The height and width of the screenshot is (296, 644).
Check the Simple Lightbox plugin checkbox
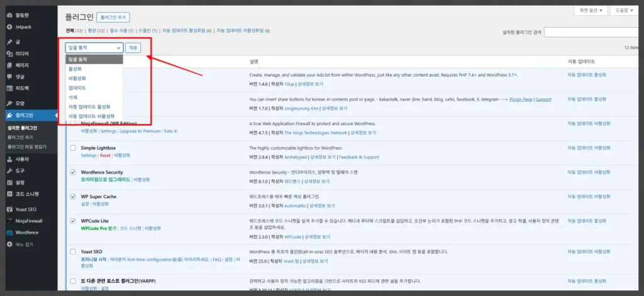pos(73,148)
